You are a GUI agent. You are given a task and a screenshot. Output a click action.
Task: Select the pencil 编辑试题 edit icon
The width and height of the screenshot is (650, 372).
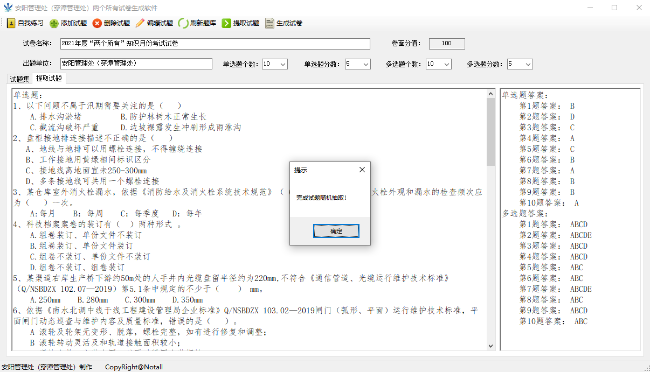140,23
